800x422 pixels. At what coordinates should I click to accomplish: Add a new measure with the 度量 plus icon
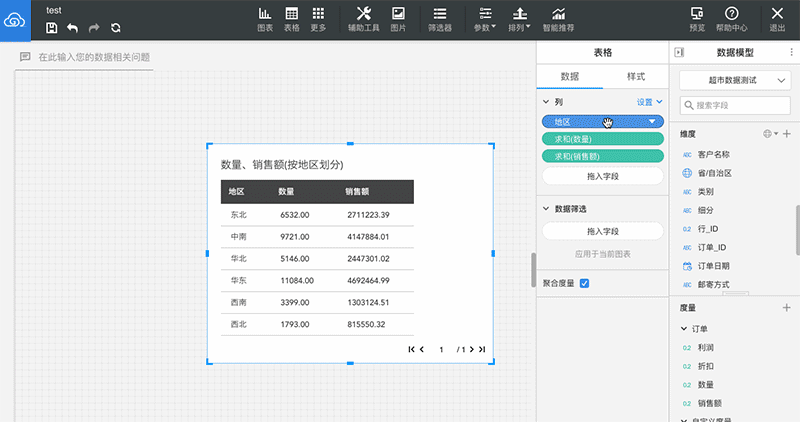pos(787,308)
